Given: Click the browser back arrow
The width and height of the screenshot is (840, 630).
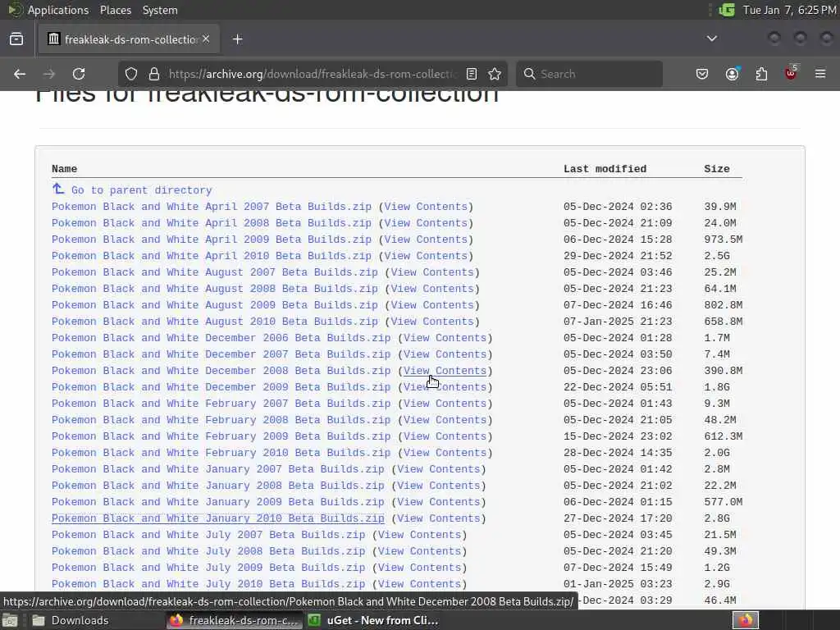Looking at the screenshot, I should point(20,74).
